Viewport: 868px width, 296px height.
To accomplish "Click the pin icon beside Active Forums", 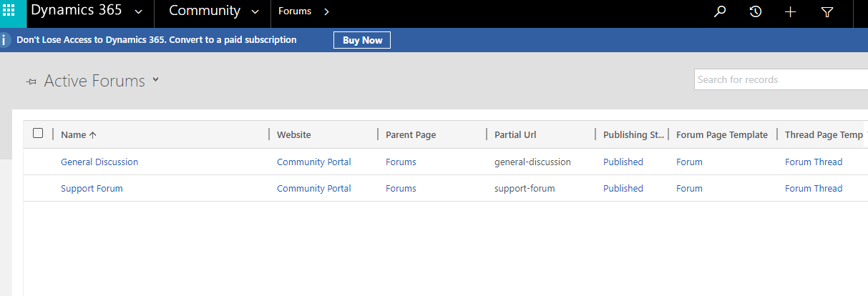I will [31, 82].
